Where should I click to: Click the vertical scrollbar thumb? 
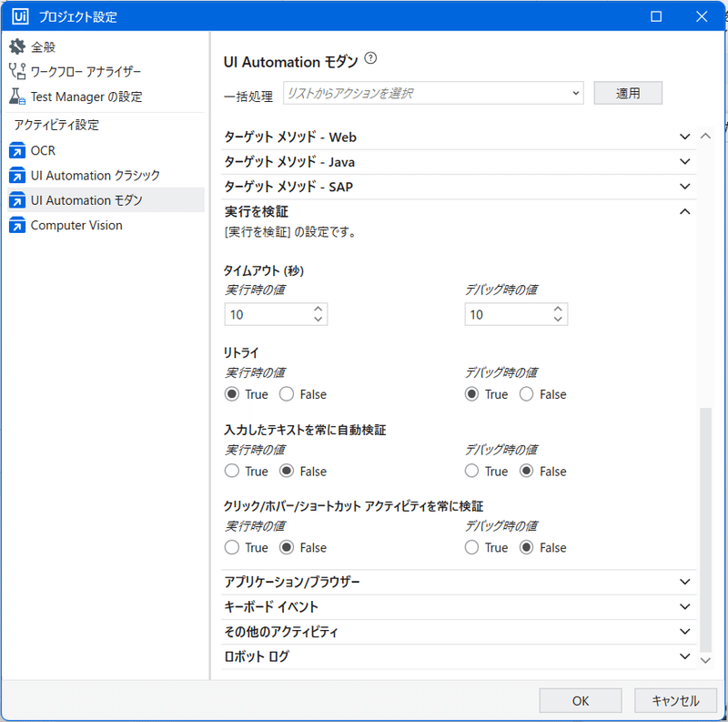705,530
